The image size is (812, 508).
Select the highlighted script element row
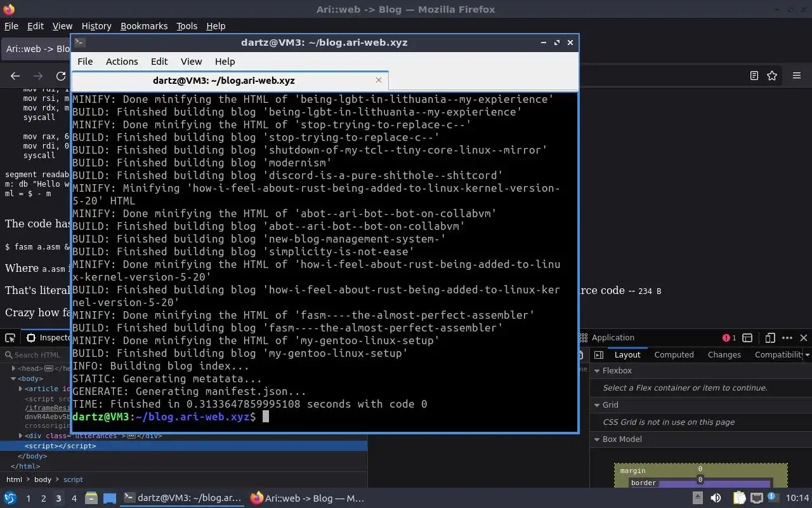pyautogui.click(x=183, y=446)
